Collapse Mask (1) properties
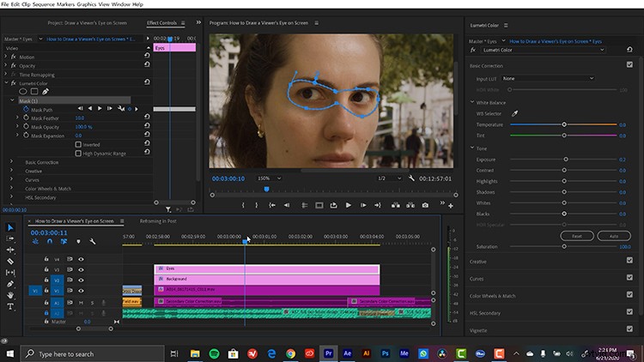The height and width of the screenshot is (362, 644). click(x=12, y=100)
